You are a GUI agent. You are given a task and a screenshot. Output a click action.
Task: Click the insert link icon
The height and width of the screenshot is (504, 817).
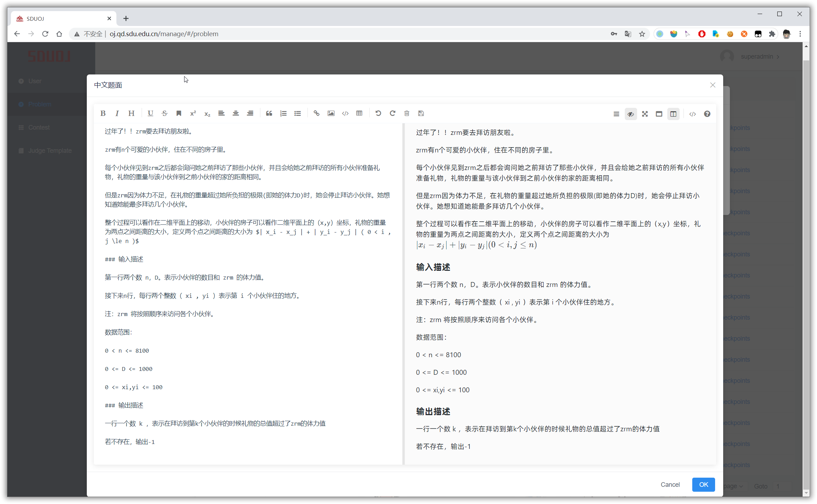click(317, 113)
